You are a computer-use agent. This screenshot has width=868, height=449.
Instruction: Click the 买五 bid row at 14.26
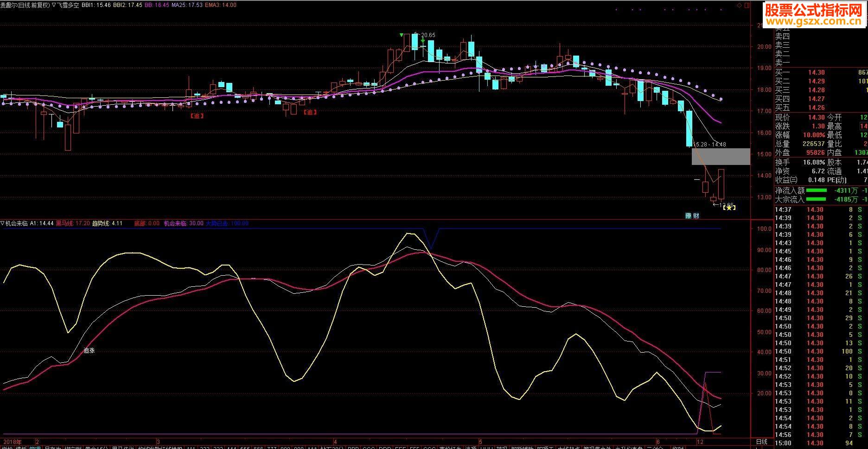click(821, 108)
